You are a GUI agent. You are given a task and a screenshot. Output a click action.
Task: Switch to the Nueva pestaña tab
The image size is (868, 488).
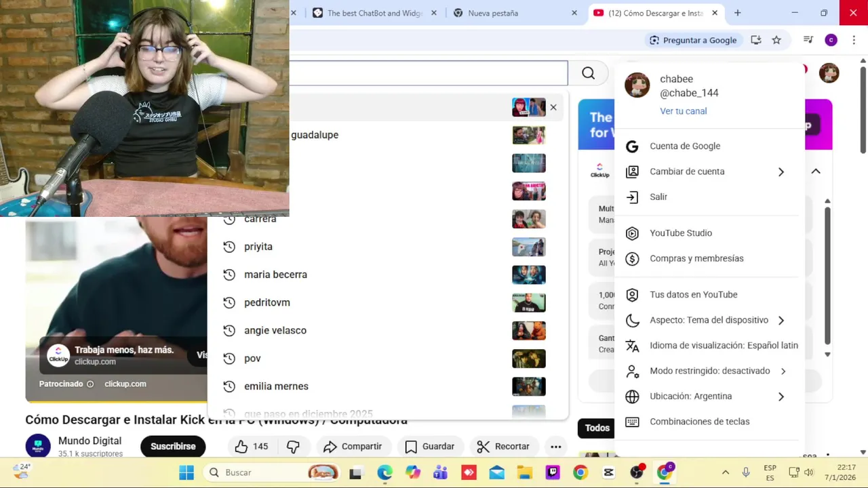coord(515,13)
